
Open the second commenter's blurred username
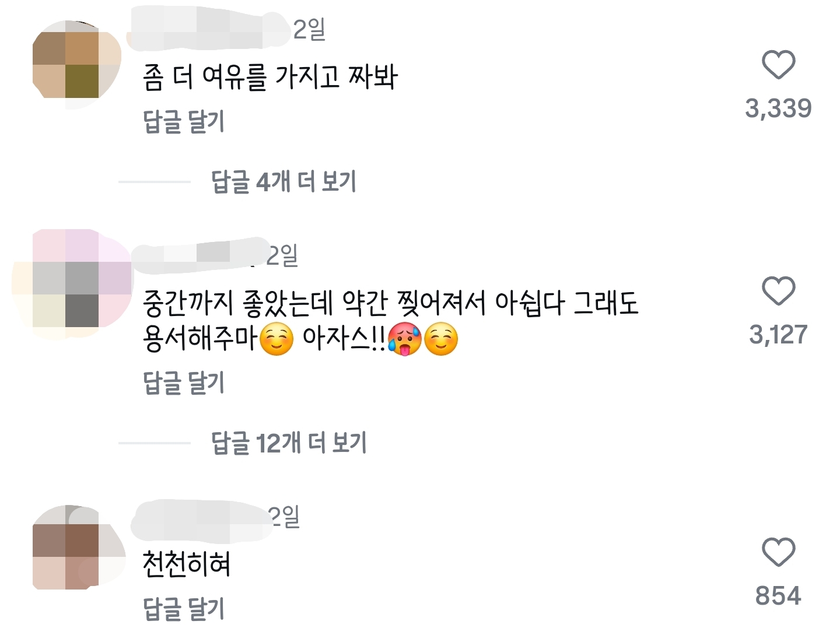coord(197,255)
